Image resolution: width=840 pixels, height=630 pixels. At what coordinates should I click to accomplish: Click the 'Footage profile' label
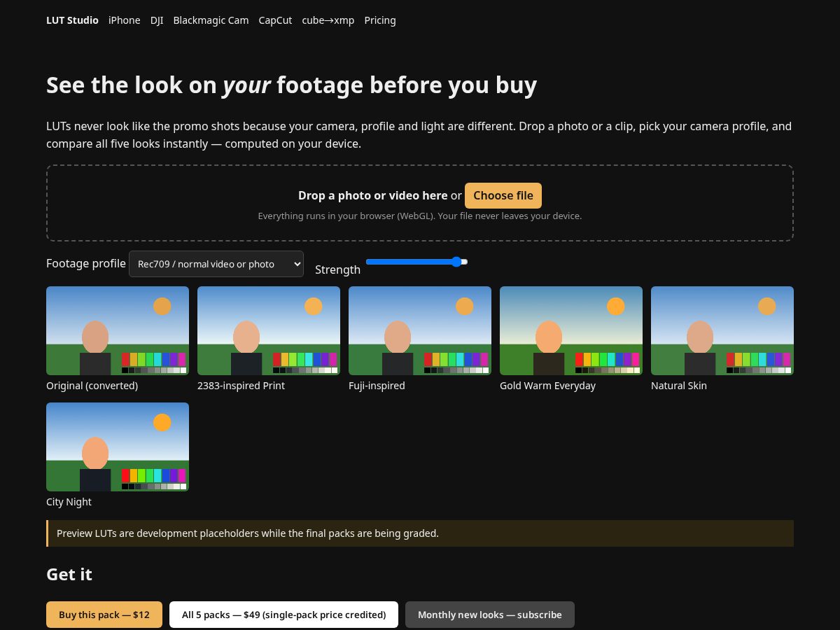pyautogui.click(x=86, y=263)
